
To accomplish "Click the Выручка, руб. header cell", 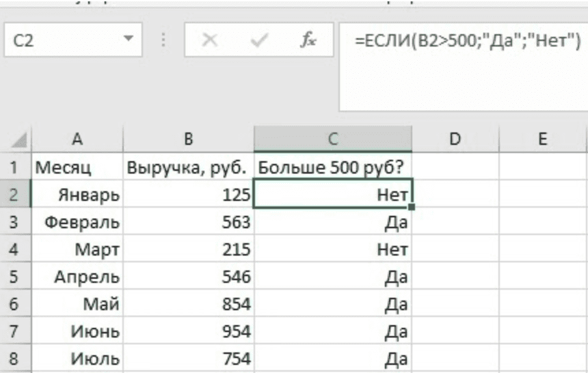I will click(189, 167).
